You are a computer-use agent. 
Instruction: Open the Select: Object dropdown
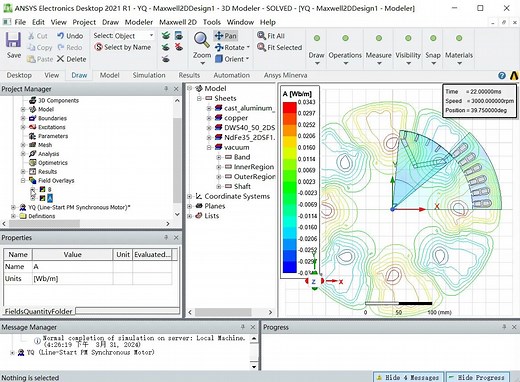tap(151, 35)
